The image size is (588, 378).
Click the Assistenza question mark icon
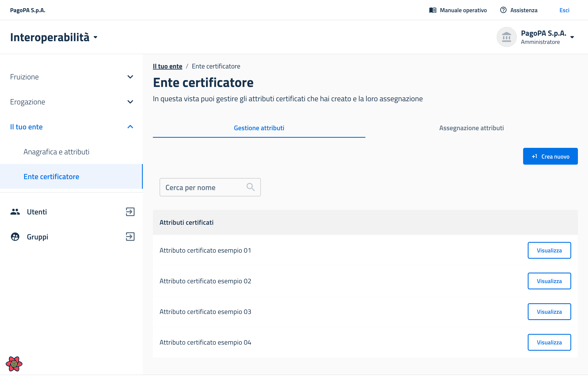point(503,10)
